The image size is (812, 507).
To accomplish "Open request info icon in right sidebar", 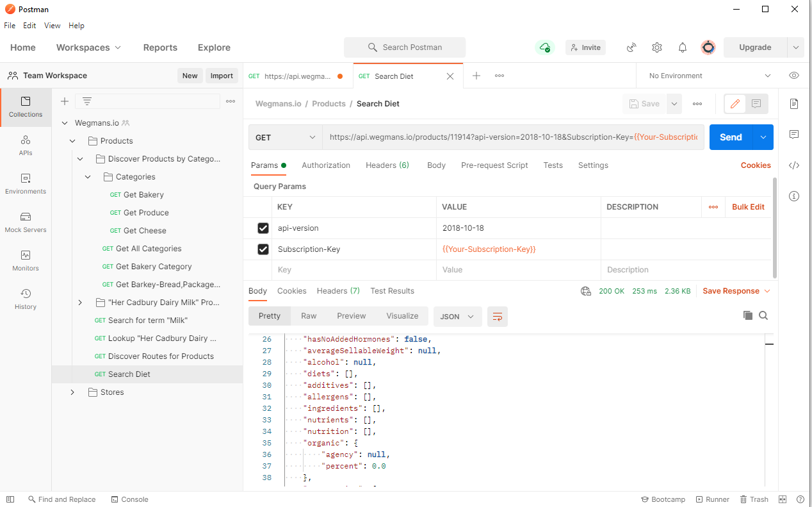I will [794, 196].
